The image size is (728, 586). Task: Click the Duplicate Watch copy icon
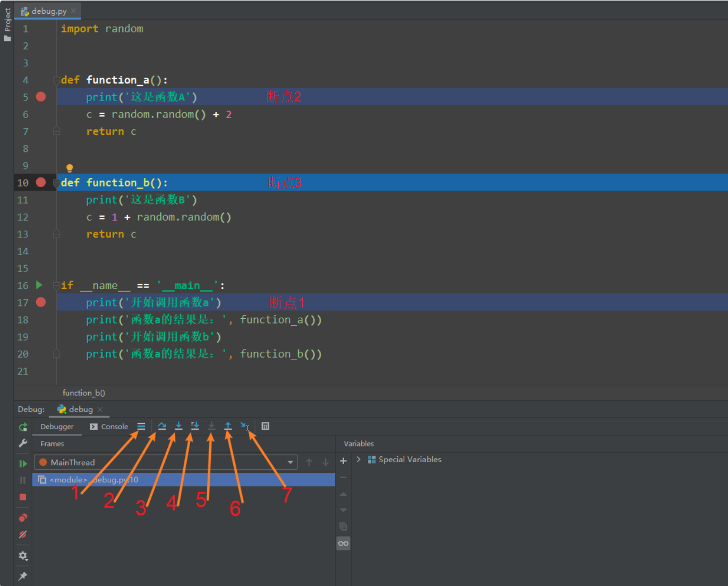coord(344,526)
